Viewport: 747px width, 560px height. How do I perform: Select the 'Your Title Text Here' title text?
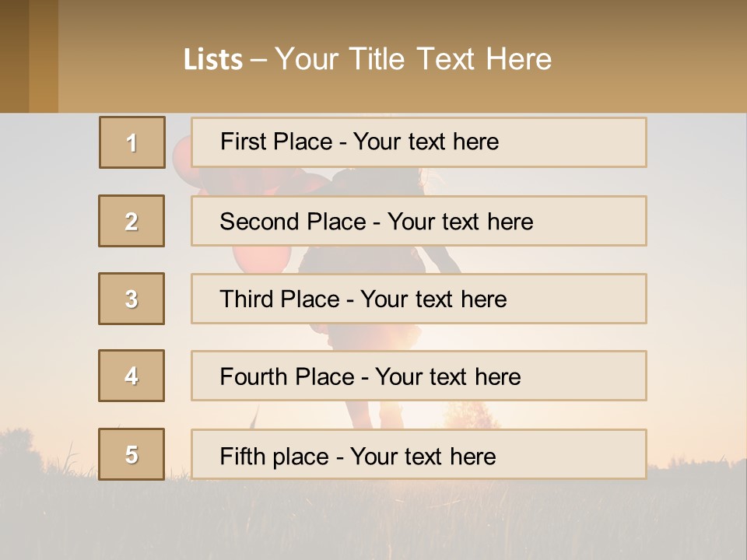[x=413, y=59]
